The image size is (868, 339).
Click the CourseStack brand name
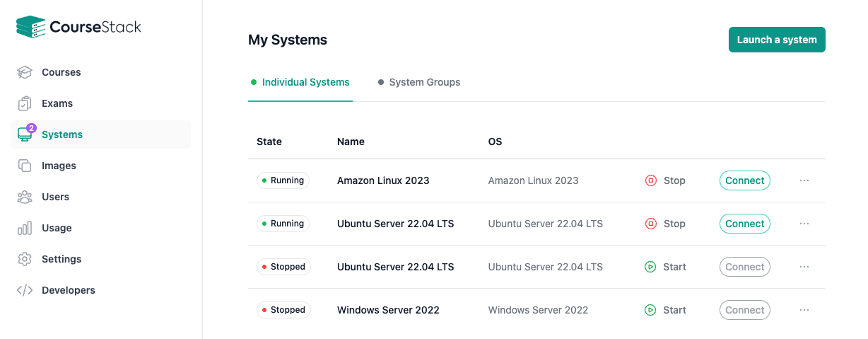coord(95,27)
